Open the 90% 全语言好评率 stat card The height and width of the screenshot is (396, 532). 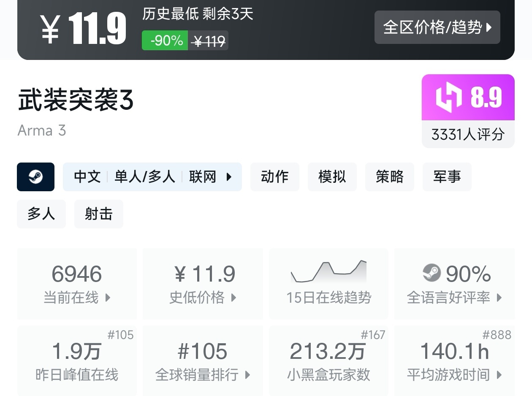point(454,284)
